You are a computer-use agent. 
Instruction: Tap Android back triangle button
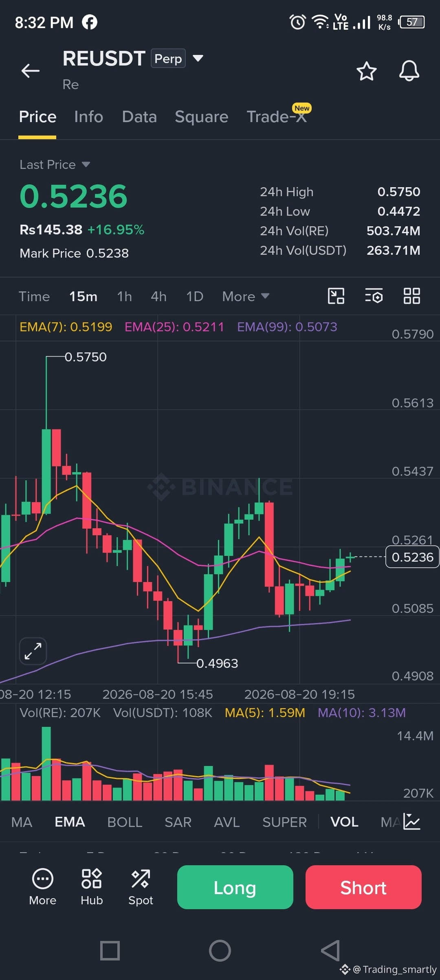point(330,951)
